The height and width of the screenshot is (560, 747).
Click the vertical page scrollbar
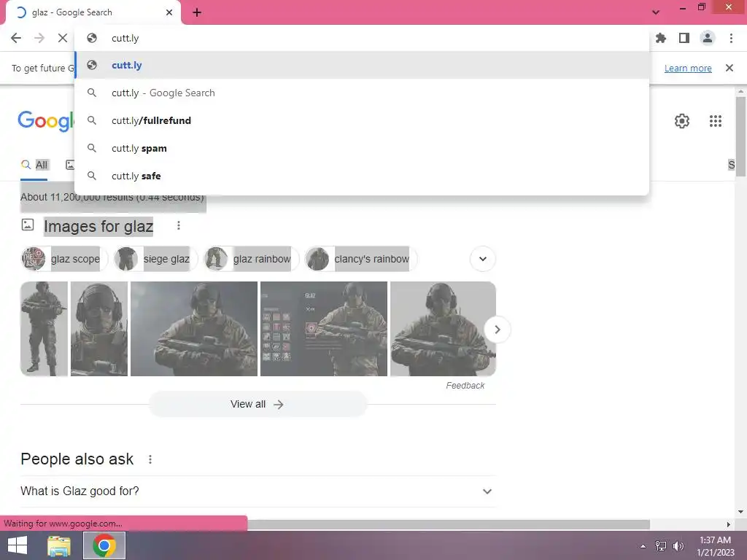pos(740,136)
